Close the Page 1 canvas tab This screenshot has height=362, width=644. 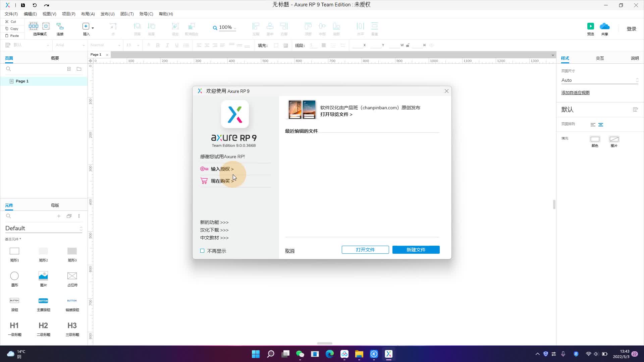point(107,55)
